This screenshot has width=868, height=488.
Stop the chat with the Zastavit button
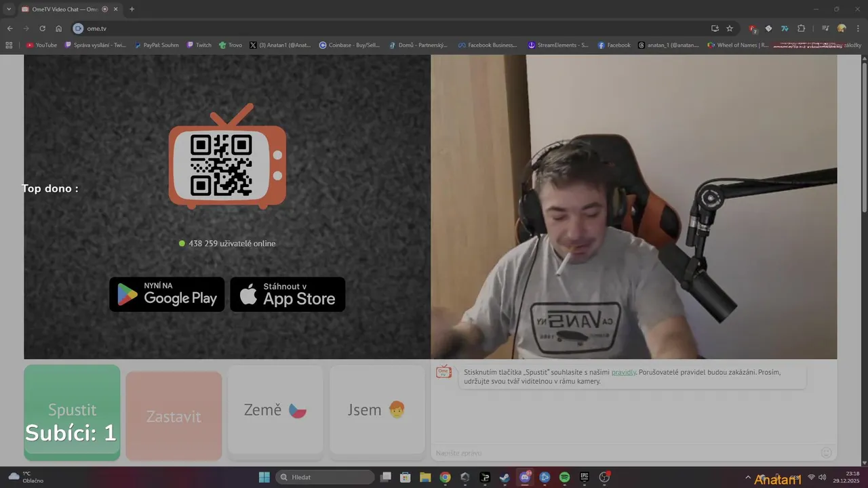tap(174, 416)
